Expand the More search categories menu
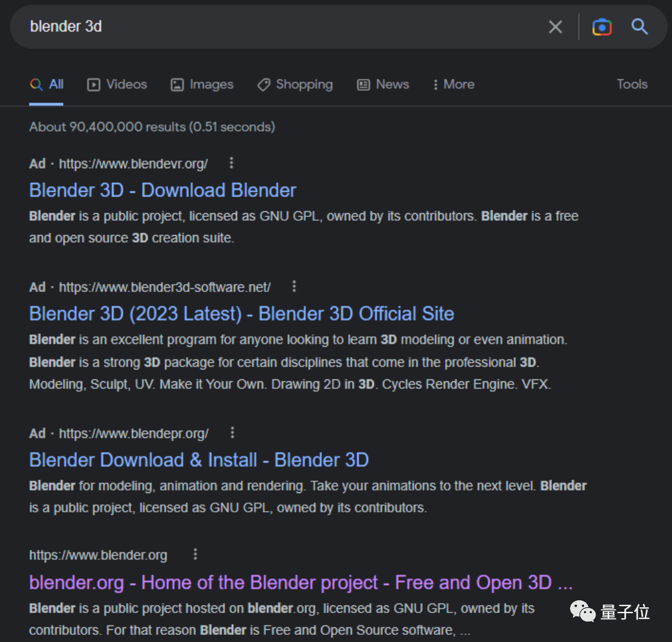 click(x=454, y=84)
